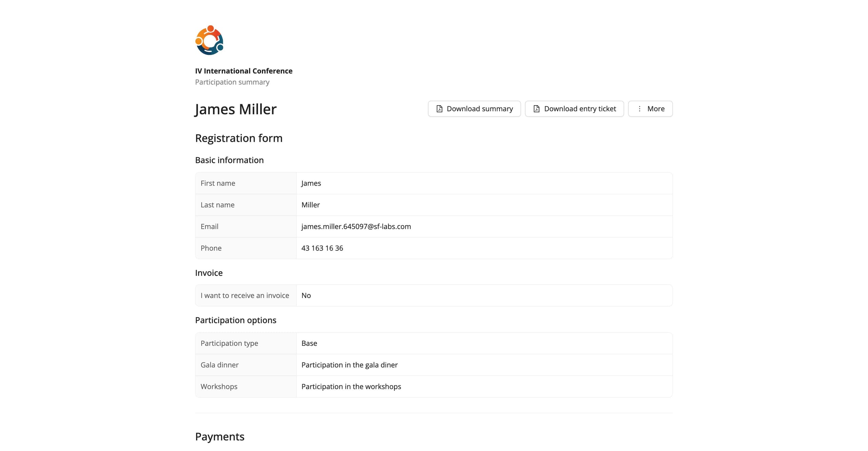The height and width of the screenshot is (451, 868).
Task: Download the entry ticket
Action: coord(574,109)
